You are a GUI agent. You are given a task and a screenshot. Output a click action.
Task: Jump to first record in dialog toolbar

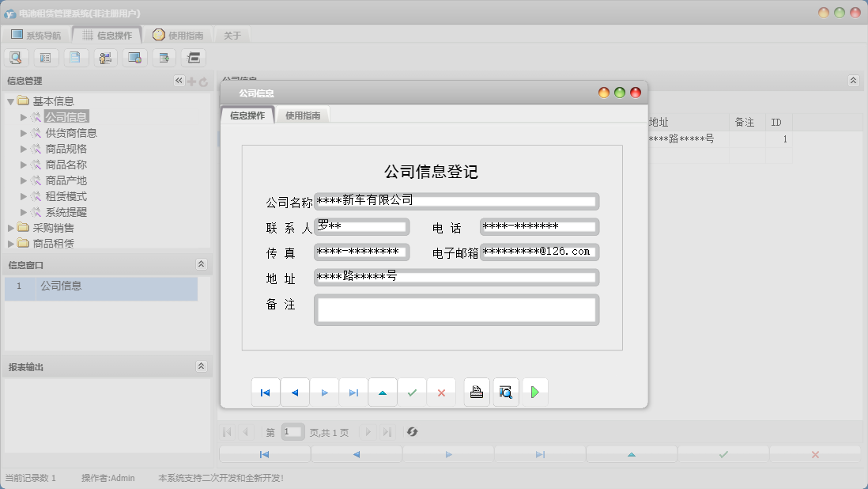(x=266, y=392)
